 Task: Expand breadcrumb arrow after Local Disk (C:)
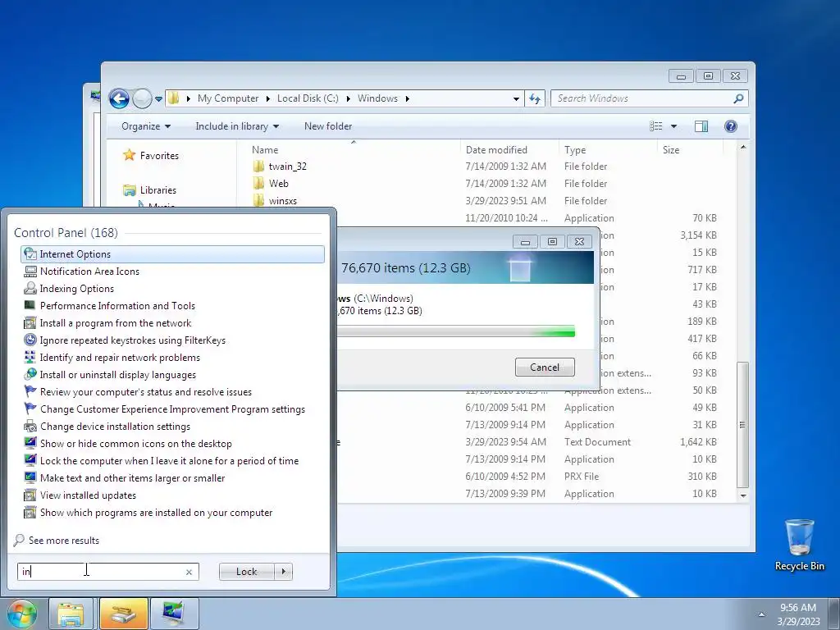[348, 98]
